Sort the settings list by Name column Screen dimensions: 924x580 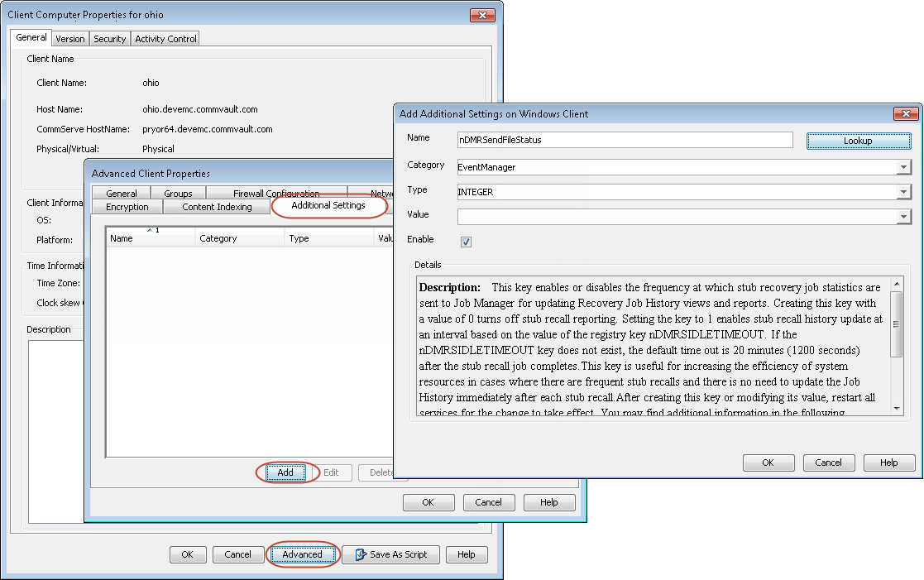149,237
